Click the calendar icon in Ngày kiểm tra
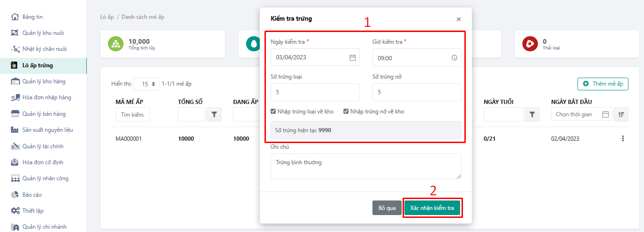 point(352,57)
